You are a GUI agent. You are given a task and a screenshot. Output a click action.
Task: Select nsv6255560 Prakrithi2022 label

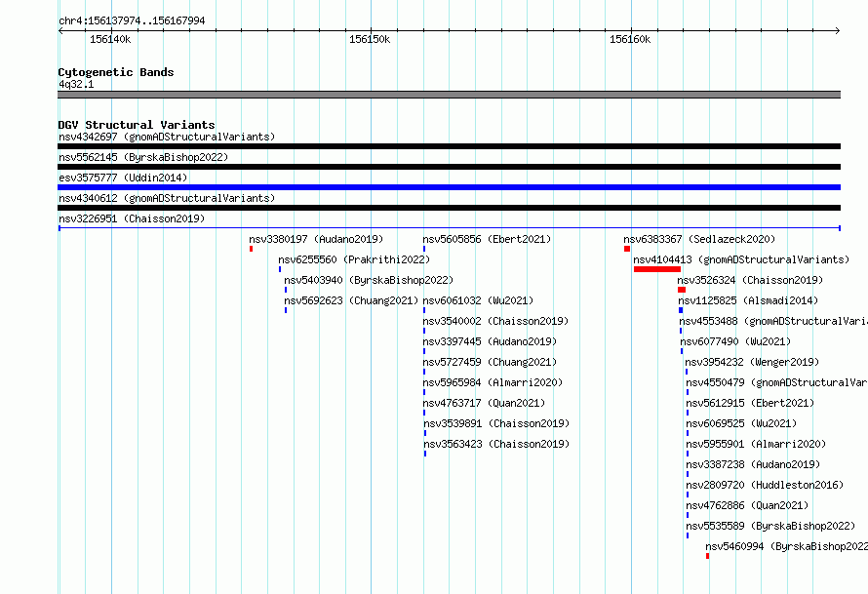point(354,259)
